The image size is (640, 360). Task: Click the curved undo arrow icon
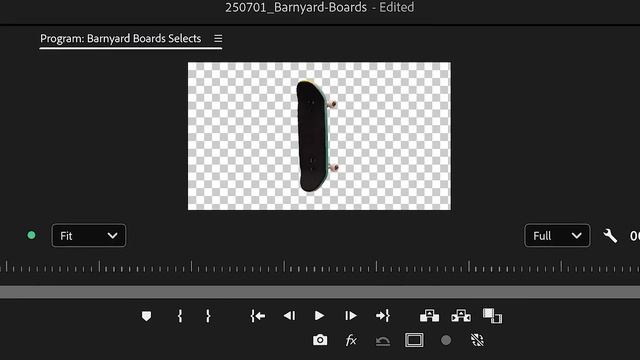point(383,341)
